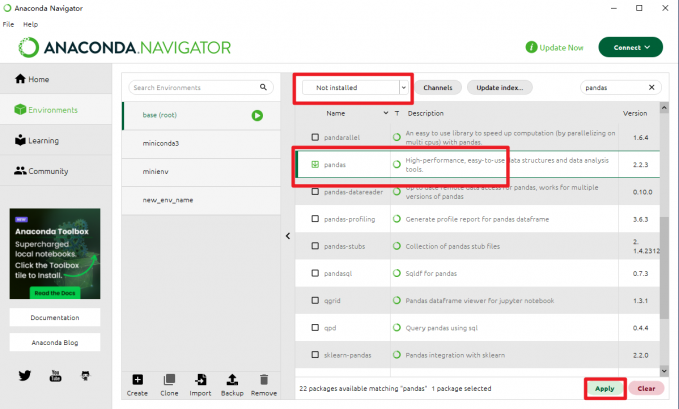Check the pandas-datareader package checkbox
Screen dimensions: 679x409
[315, 192]
